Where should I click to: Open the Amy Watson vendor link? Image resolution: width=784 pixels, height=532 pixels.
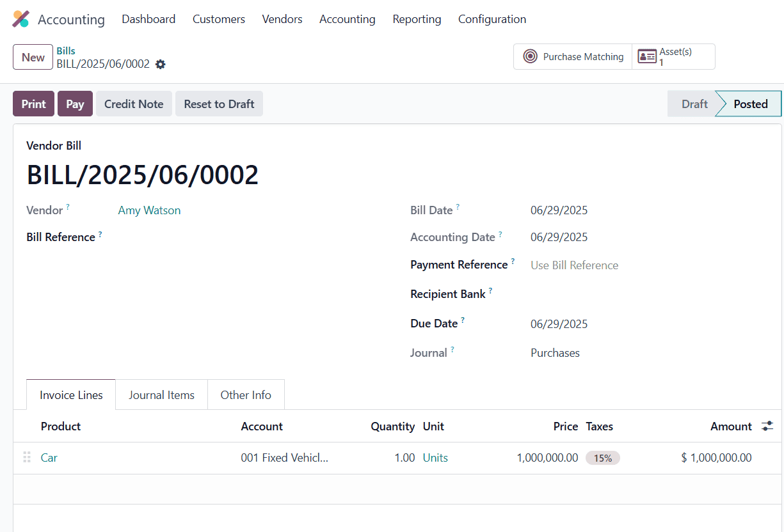point(149,210)
